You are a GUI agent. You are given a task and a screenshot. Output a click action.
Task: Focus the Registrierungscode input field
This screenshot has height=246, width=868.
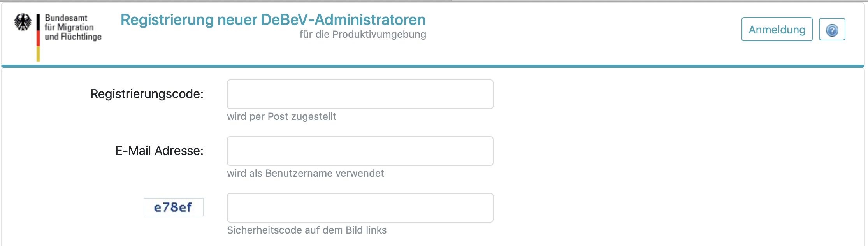(x=360, y=94)
